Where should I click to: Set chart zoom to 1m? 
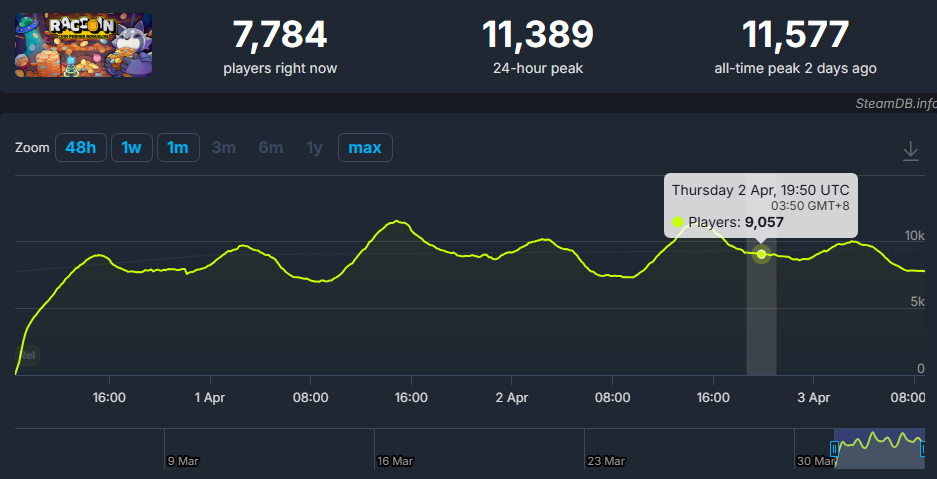pos(178,148)
